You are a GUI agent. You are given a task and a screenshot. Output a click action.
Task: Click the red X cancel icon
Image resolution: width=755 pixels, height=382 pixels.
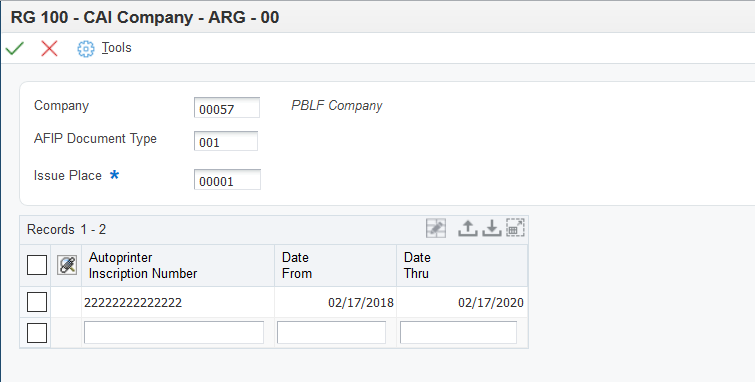coord(49,48)
